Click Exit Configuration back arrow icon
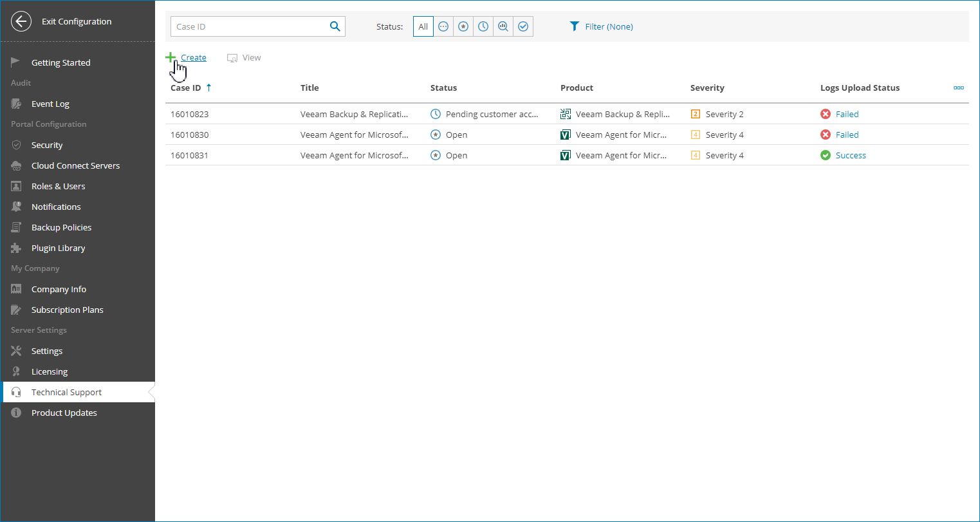The height and width of the screenshot is (522, 980). point(21,21)
